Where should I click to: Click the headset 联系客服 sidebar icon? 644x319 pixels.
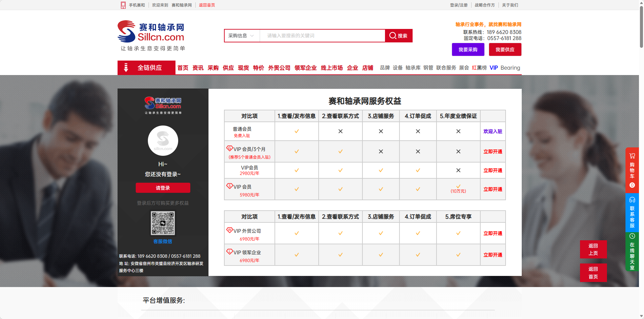tap(632, 200)
